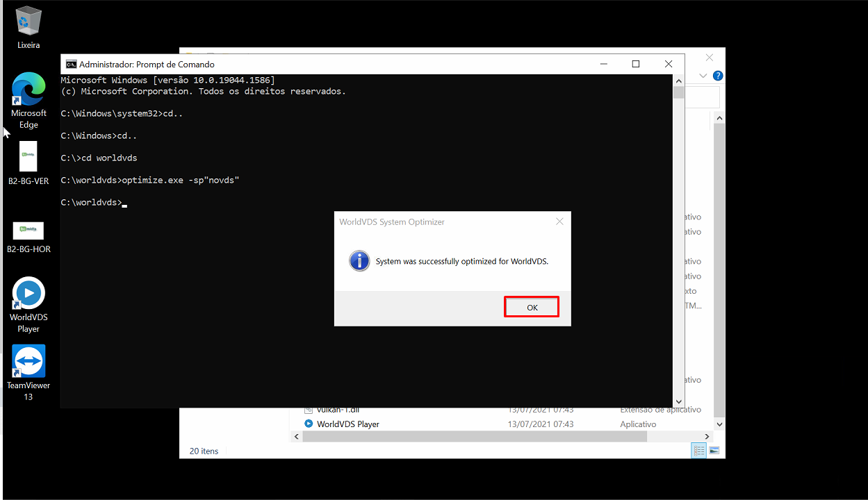The height and width of the screenshot is (500, 868).
Task: Click Command Prompt scrollbar down arrow
Action: [678, 401]
